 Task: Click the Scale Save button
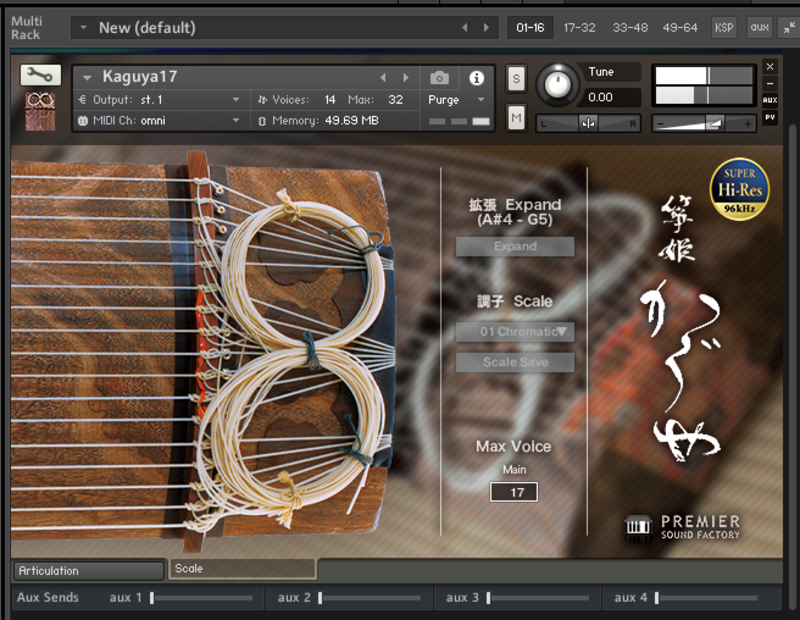tap(515, 362)
